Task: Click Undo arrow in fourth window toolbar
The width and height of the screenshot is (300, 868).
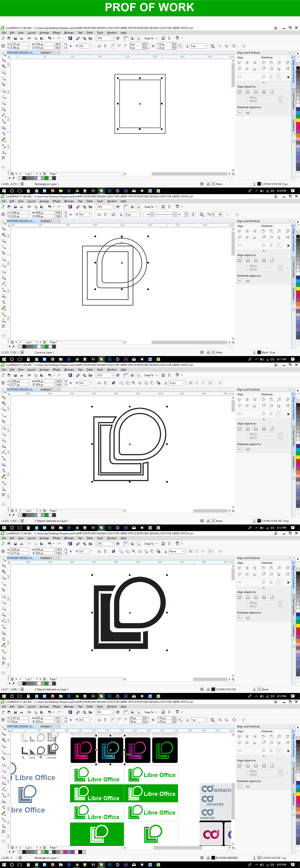Action: [x=50, y=544]
